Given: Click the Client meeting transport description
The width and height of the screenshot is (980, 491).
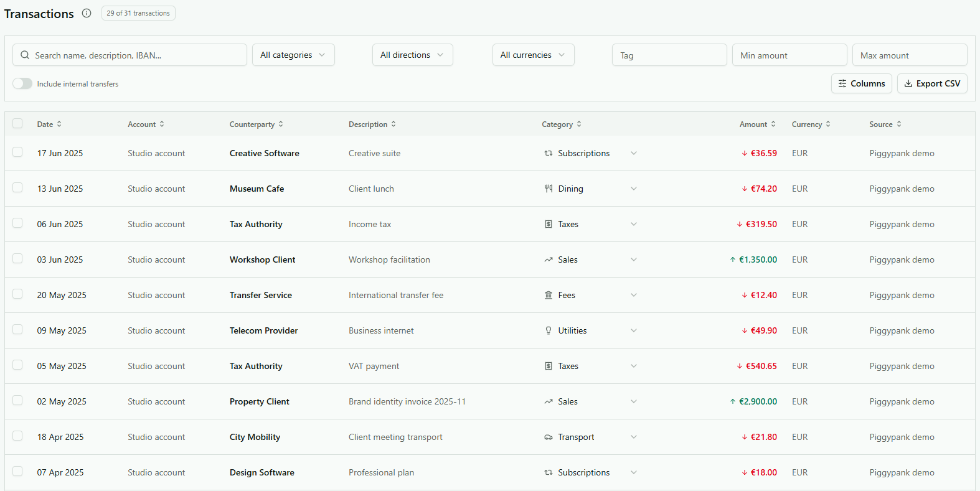Looking at the screenshot, I should point(395,437).
